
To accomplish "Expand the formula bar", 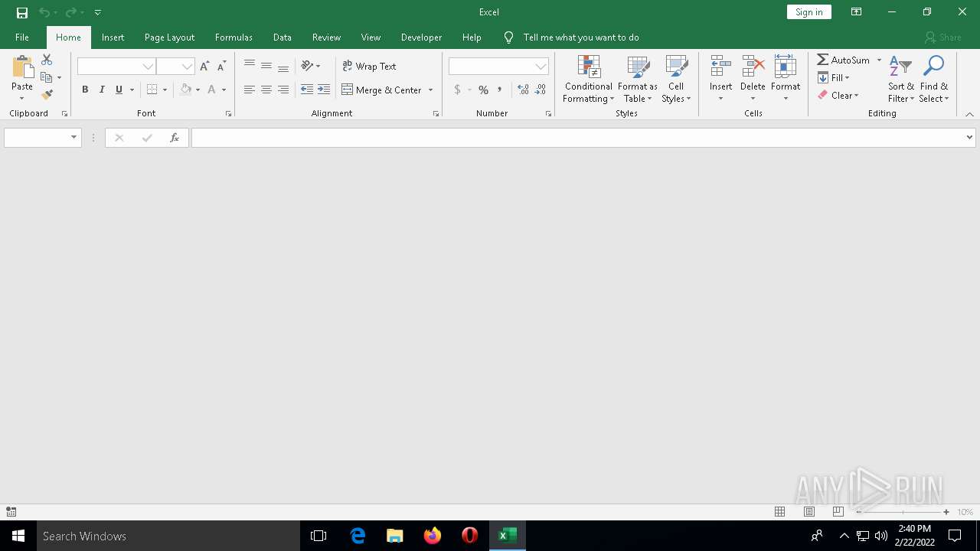I will [969, 138].
